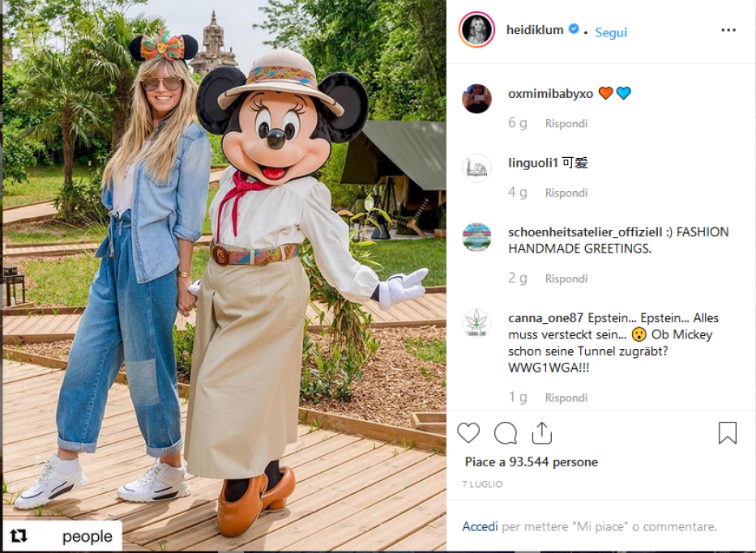Open the three-dot more options menu

728,30
